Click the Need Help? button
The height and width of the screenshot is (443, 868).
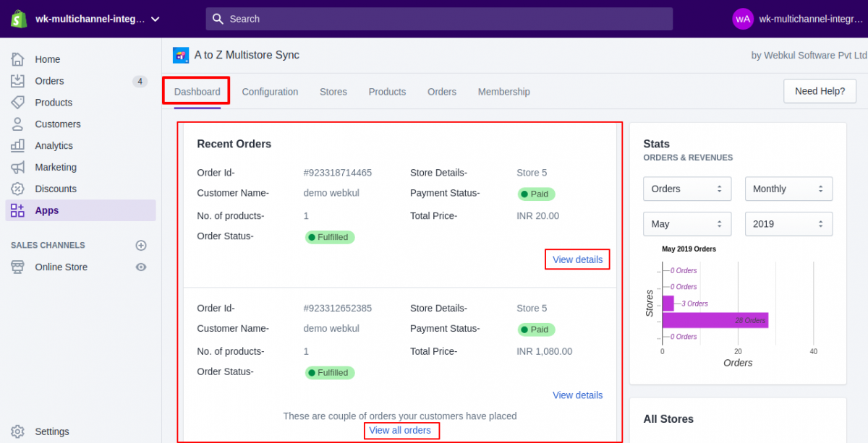point(820,91)
